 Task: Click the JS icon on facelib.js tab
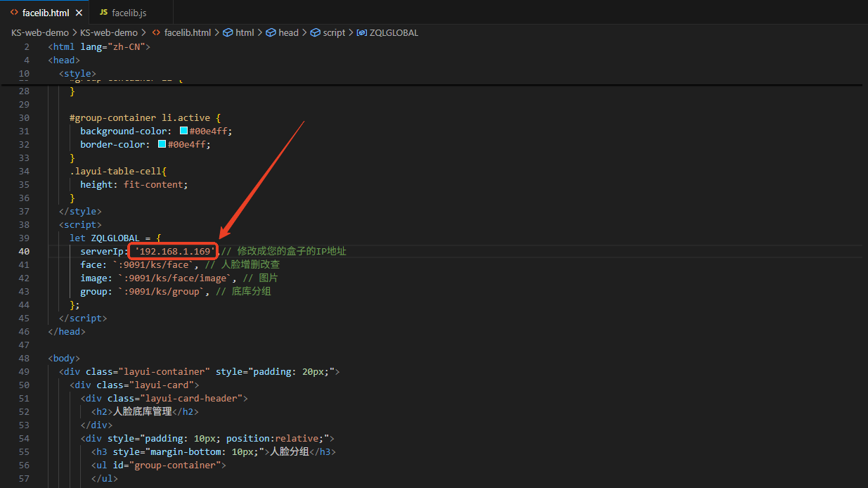tap(103, 13)
